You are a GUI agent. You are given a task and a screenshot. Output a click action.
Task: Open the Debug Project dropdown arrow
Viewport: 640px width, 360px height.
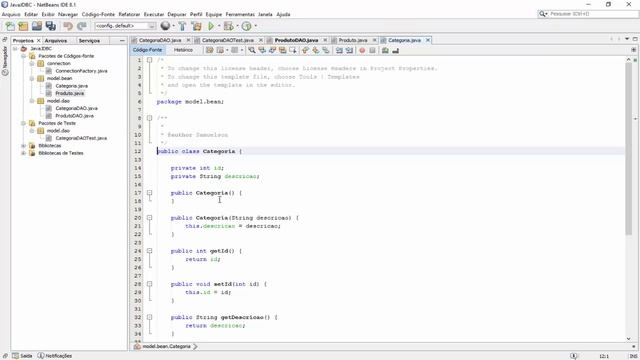pyautogui.click(x=237, y=26)
